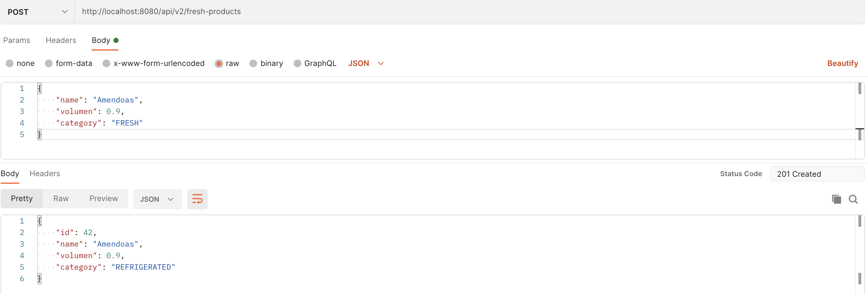Open the 201 Created status code dropdown
This screenshot has height=294, width=868.
817,174
